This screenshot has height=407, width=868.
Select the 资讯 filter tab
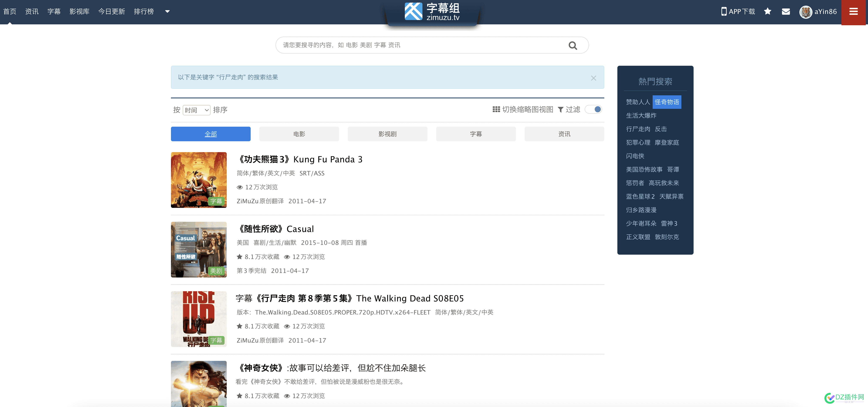pos(564,134)
